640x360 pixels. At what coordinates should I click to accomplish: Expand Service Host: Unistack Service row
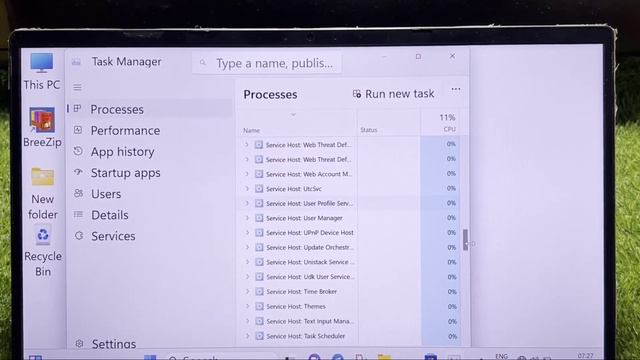[247, 262]
